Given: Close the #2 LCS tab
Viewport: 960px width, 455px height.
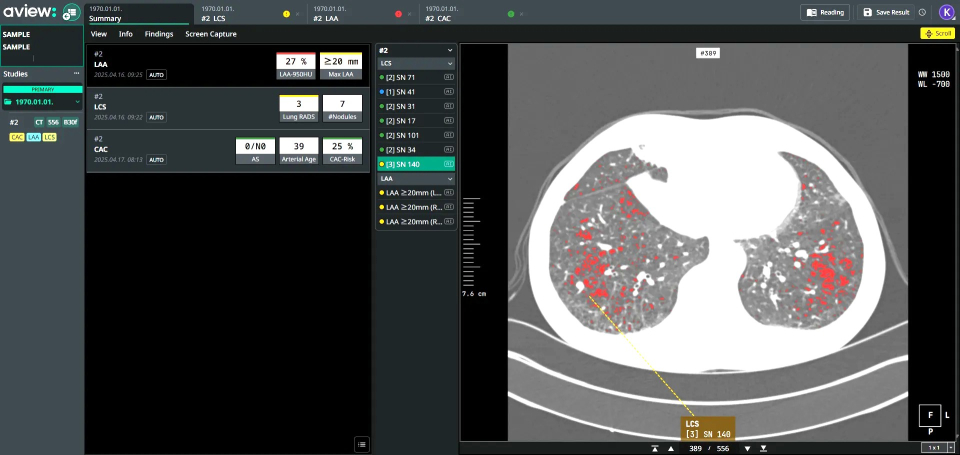Looking at the screenshot, I should click(x=296, y=15).
